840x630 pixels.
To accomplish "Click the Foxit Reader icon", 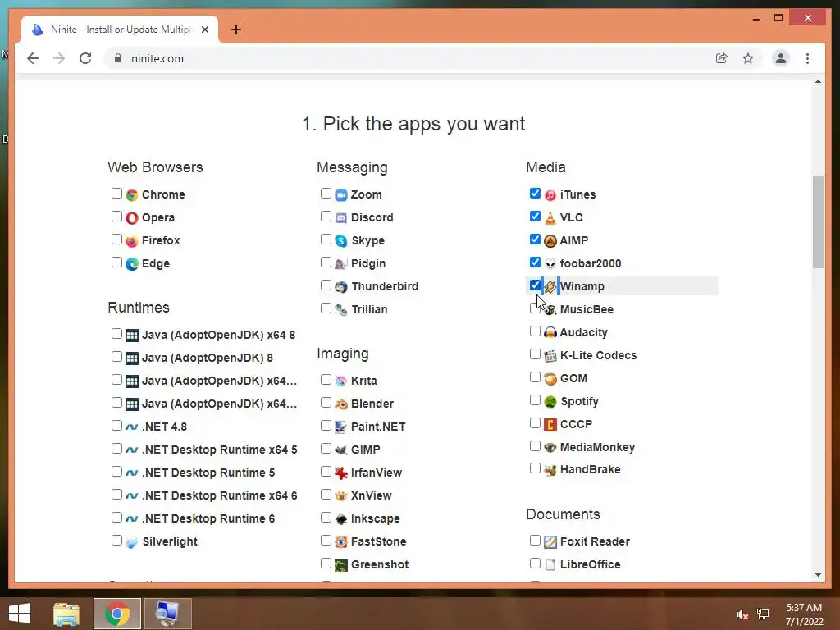I will pyautogui.click(x=550, y=542).
